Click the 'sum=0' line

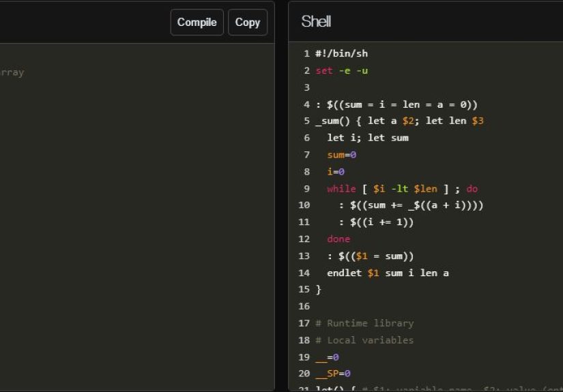click(341, 155)
